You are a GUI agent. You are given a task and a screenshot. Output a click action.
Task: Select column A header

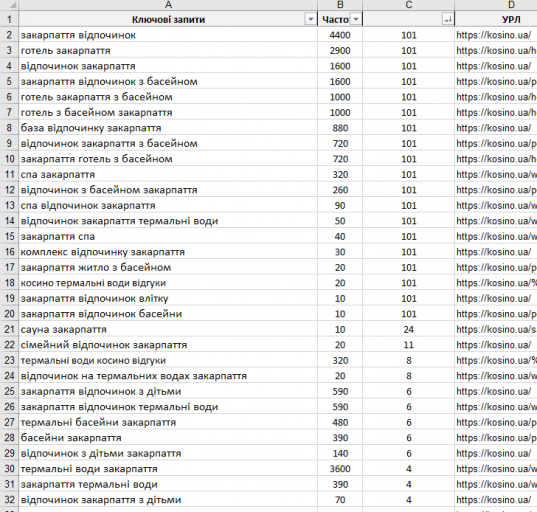(x=168, y=5)
